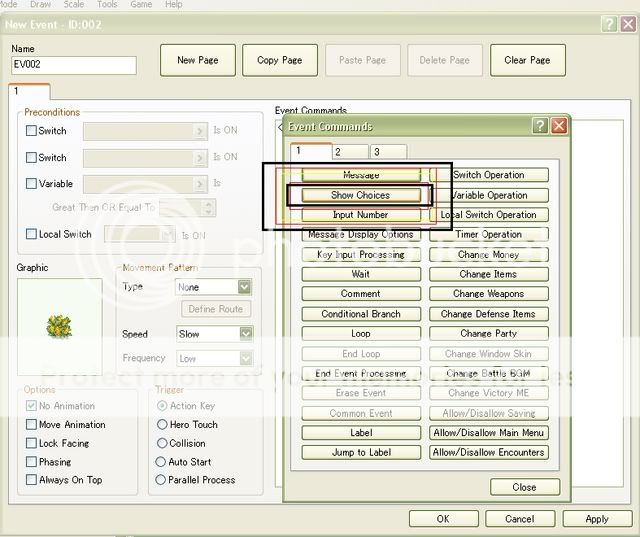Viewport: 640px width, 537px height.
Task: Choose Parallel Process trigger option
Action: point(161,480)
